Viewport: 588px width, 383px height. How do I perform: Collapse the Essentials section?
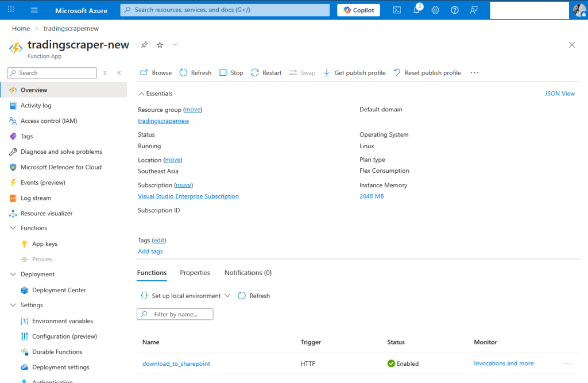coord(155,94)
